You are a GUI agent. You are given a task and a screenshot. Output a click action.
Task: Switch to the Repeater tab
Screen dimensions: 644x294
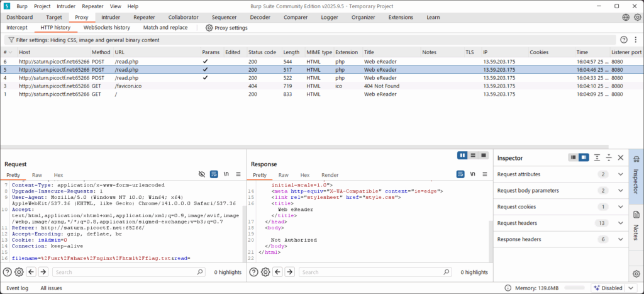tap(144, 18)
